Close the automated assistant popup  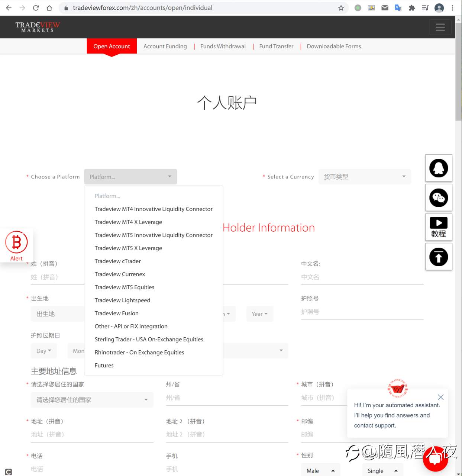pyautogui.click(x=440, y=397)
